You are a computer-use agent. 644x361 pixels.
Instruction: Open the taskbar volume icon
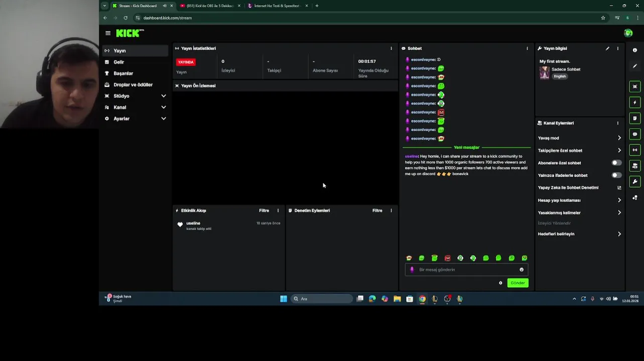point(608,299)
